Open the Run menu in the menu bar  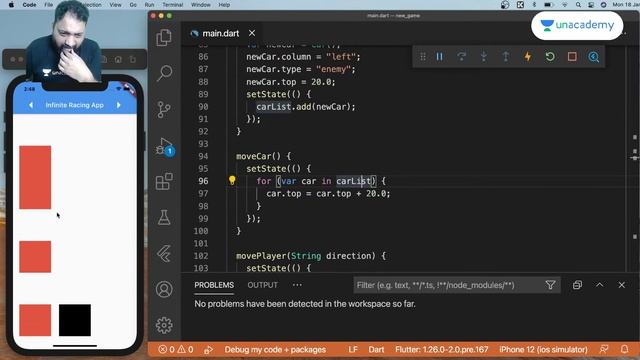click(x=149, y=5)
